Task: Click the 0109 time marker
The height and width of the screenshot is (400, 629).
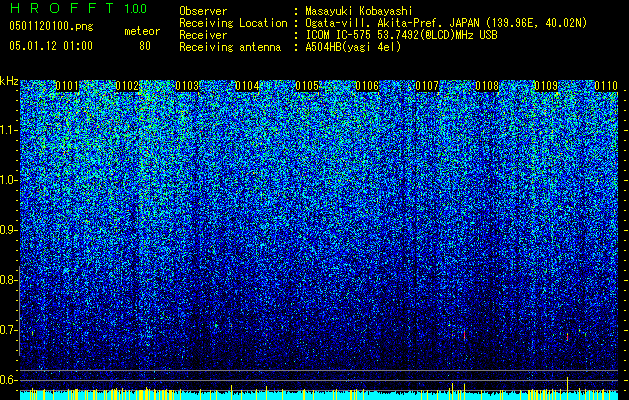Action: [546, 86]
